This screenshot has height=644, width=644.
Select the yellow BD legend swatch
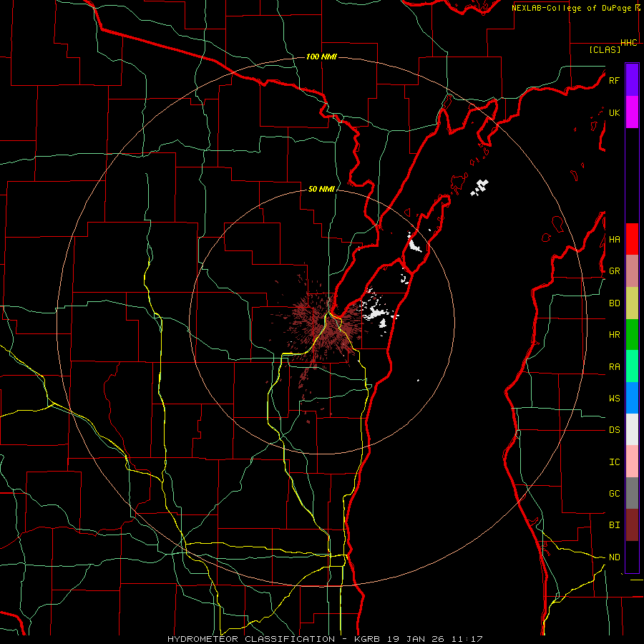[632, 303]
